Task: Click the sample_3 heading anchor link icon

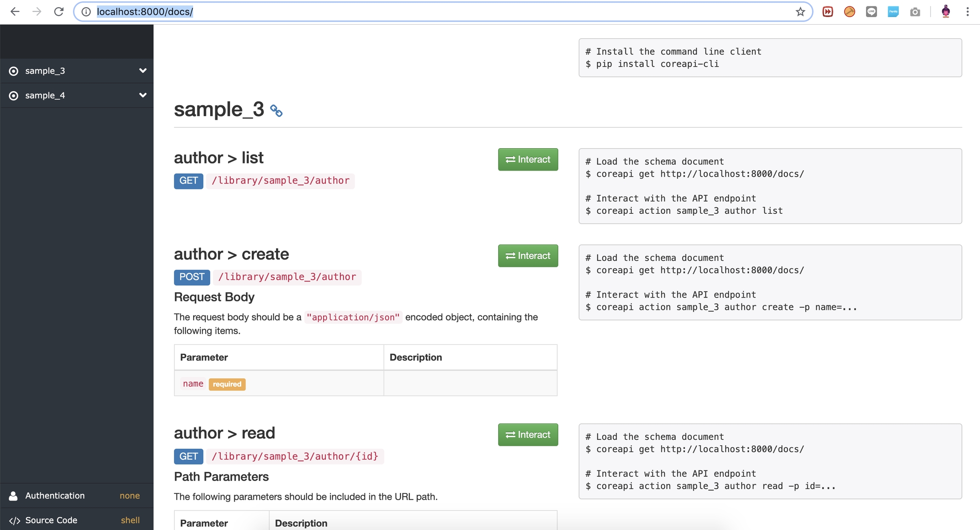Action: click(x=276, y=111)
